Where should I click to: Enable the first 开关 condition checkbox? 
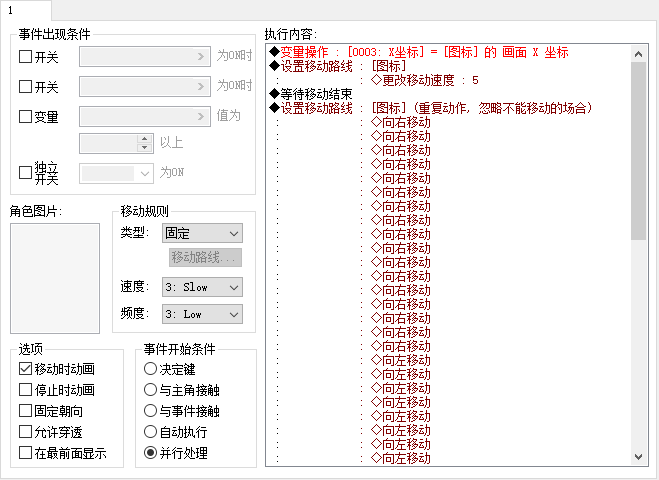(x=26, y=56)
